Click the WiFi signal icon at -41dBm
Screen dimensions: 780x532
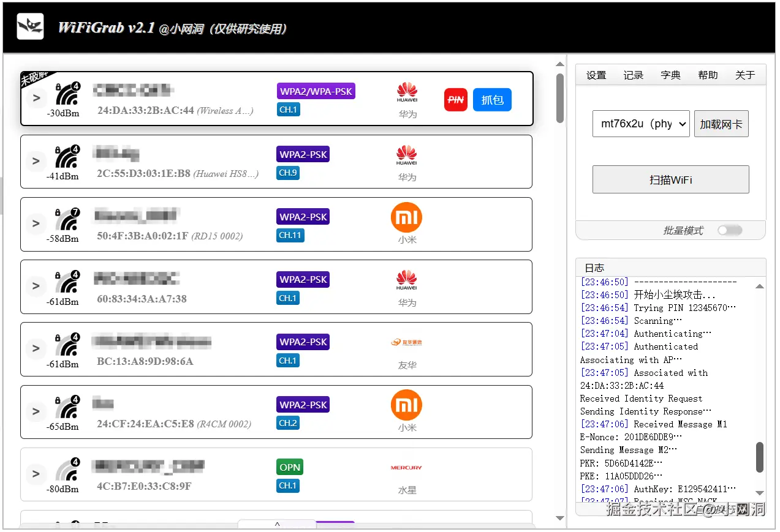[x=67, y=157]
